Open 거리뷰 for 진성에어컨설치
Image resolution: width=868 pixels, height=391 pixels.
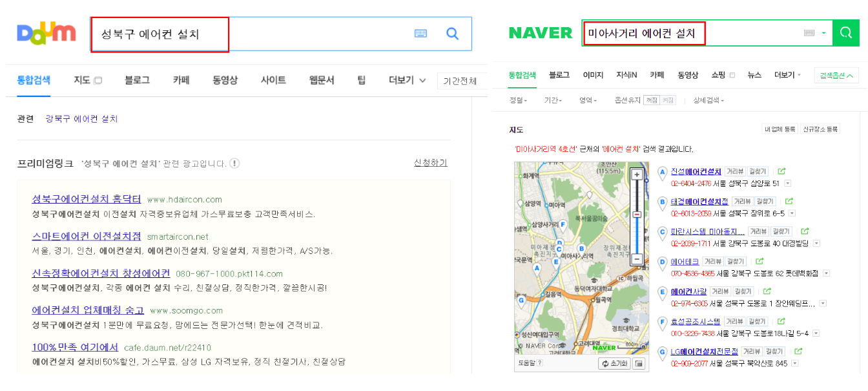pyautogui.click(x=734, y=171)
